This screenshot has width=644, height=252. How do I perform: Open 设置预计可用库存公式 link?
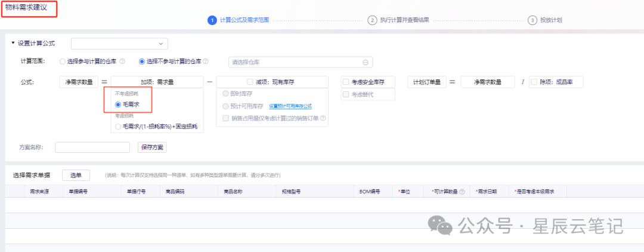point(290,106)
